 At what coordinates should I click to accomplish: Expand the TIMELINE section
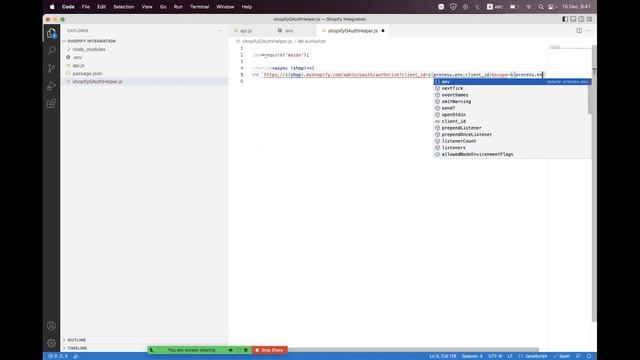77,348
